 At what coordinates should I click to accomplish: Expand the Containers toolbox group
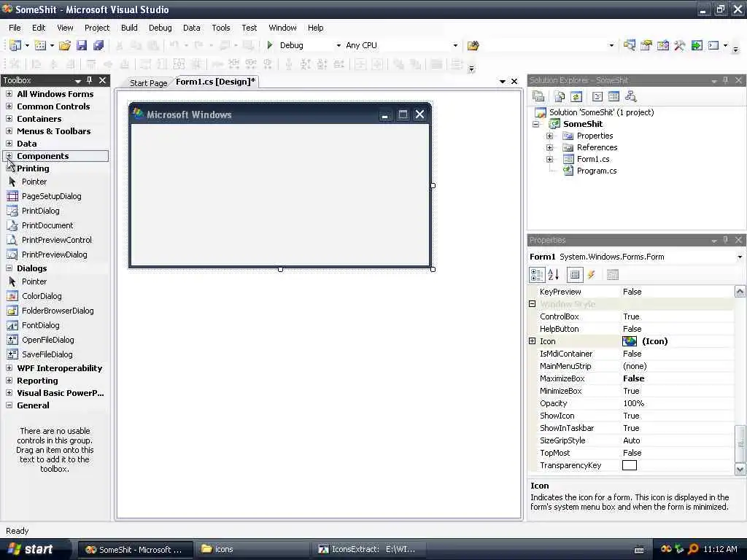click(9, 119)
